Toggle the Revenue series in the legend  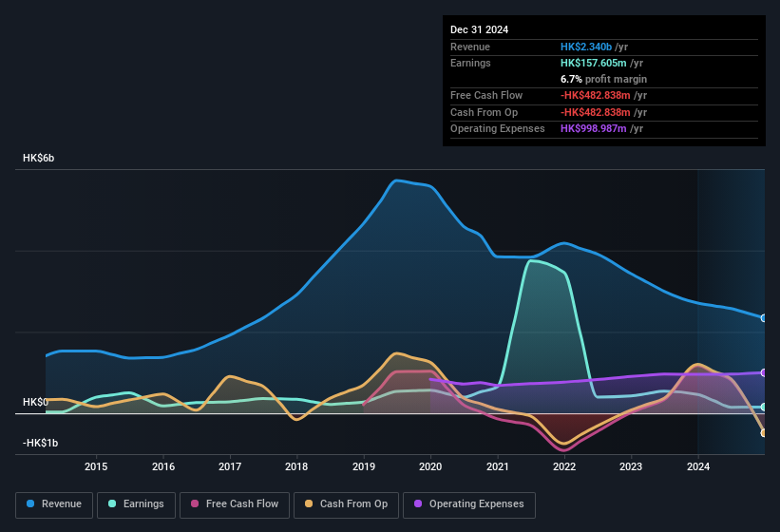pyautogui.click(x=54, y=504)
